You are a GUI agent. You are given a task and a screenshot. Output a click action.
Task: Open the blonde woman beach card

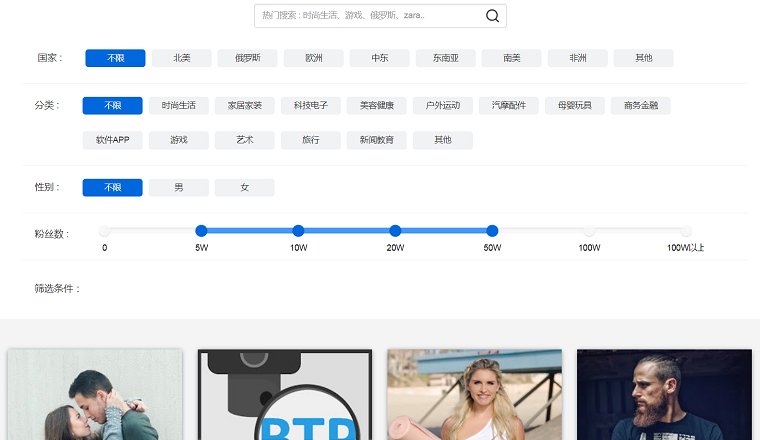tap(475, 394)
